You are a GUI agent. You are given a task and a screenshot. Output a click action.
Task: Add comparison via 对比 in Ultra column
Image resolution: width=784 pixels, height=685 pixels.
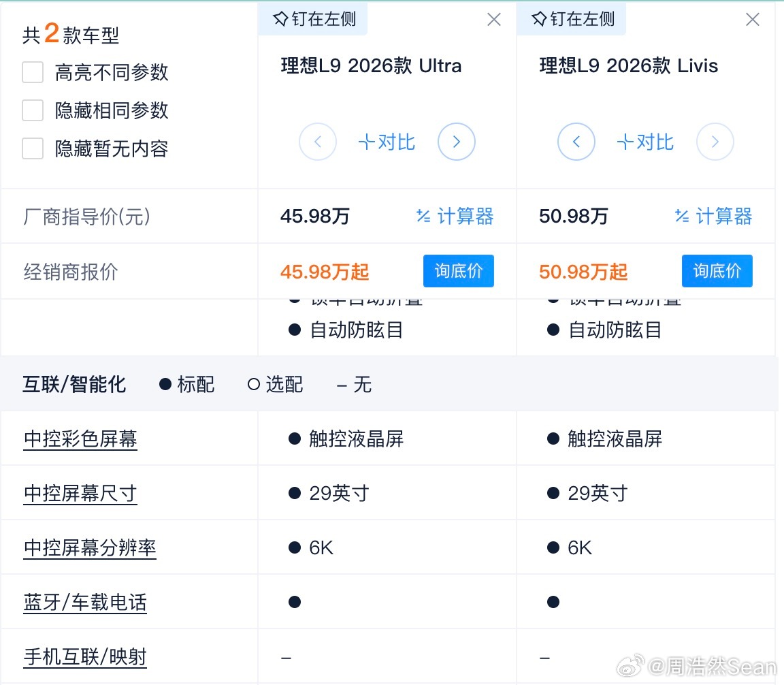tap(387, 142)
